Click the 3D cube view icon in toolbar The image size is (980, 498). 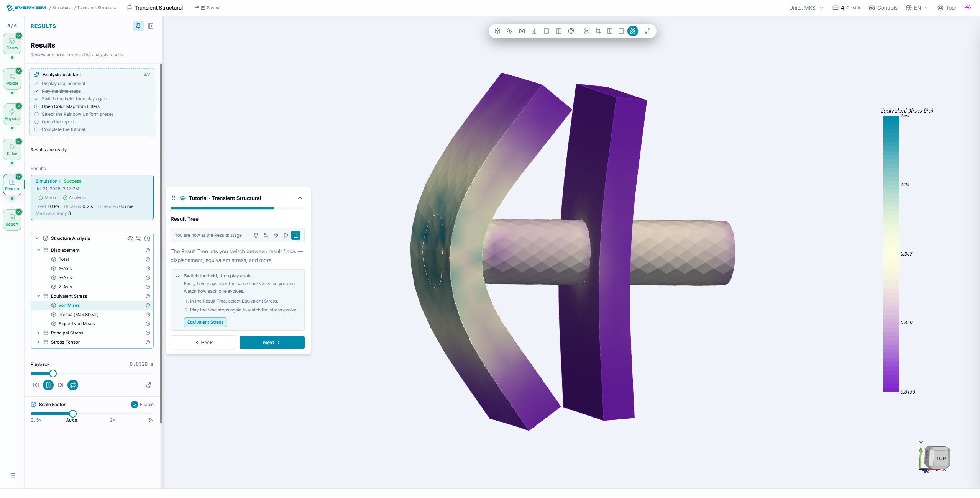497,31
